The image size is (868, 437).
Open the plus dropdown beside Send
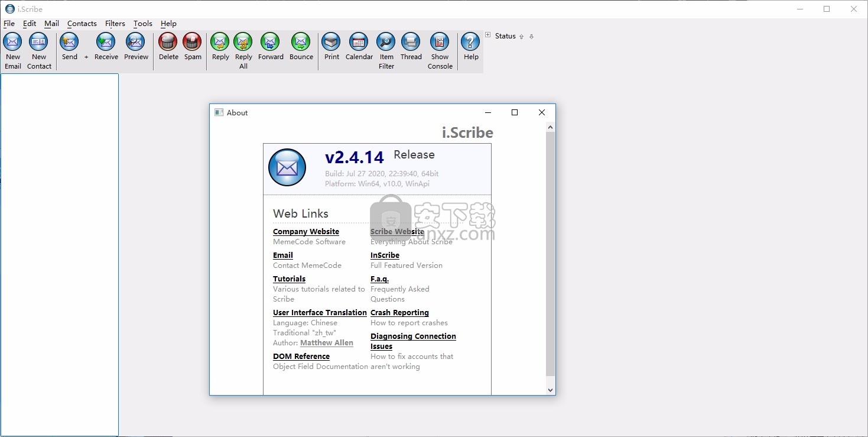(86, 57)
